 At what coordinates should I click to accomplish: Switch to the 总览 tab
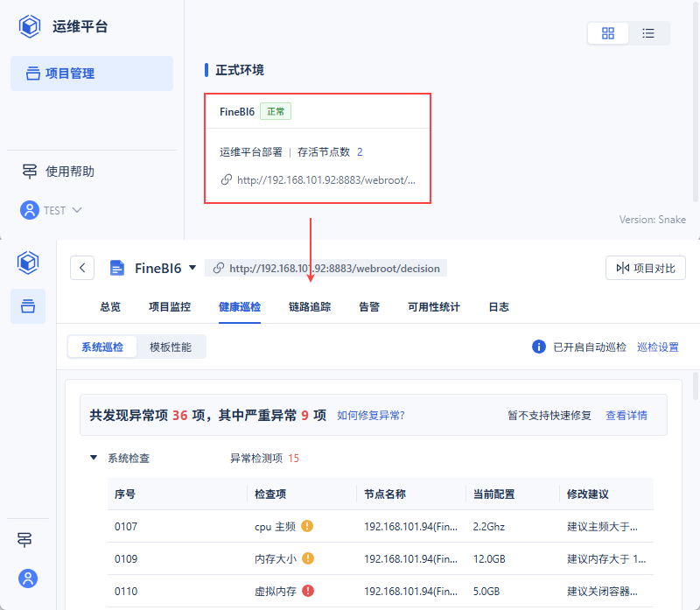click(110, 307)
